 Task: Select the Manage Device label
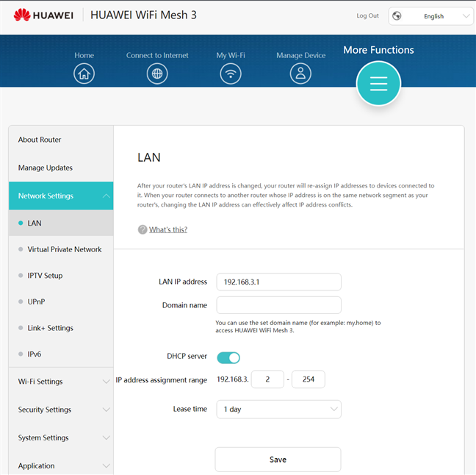[x=301, y=55]
